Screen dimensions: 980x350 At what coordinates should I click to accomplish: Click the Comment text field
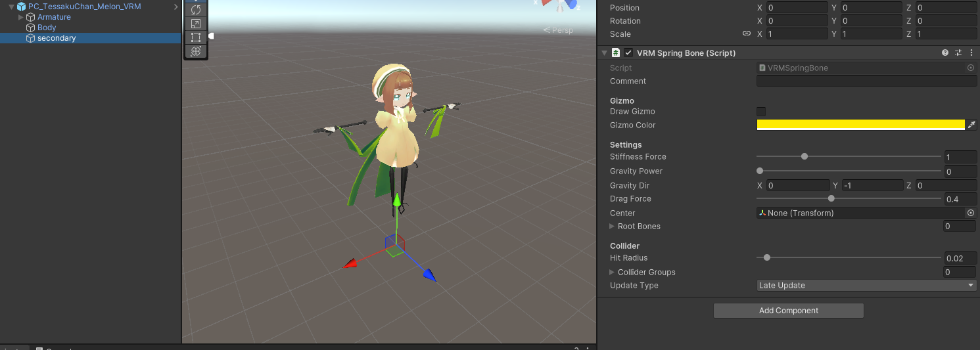click(x=866, y=81)
